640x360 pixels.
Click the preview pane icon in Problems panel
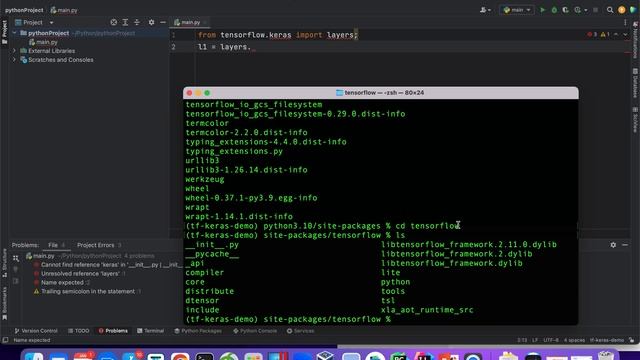click(x=16, y=281)
